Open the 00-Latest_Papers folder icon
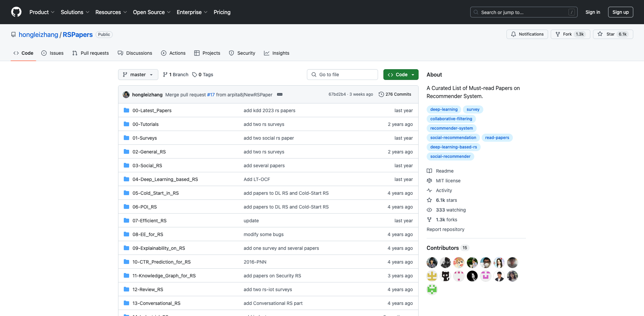This screenshot has height=316, width=644. point(126,110)
